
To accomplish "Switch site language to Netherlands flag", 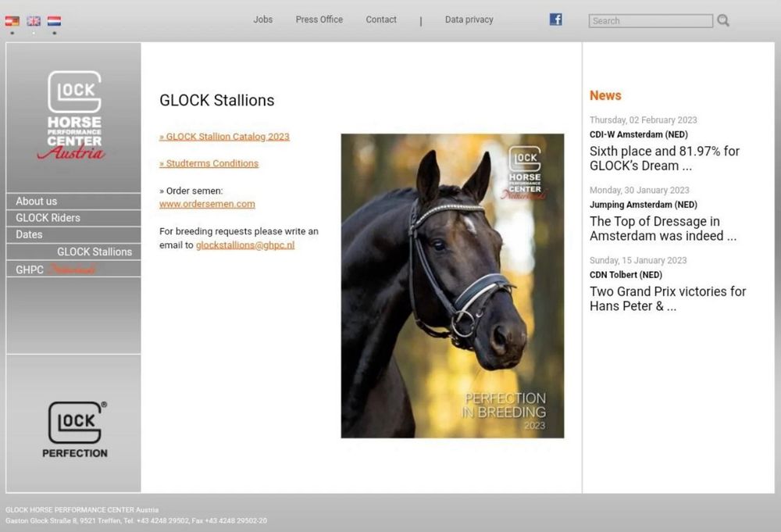I will pos(55,21).
